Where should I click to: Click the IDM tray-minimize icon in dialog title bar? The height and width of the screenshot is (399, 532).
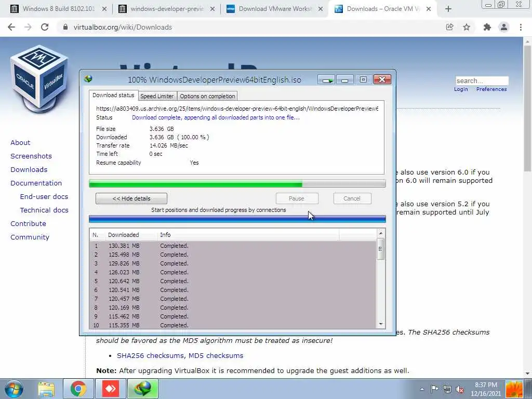point(326,79)
